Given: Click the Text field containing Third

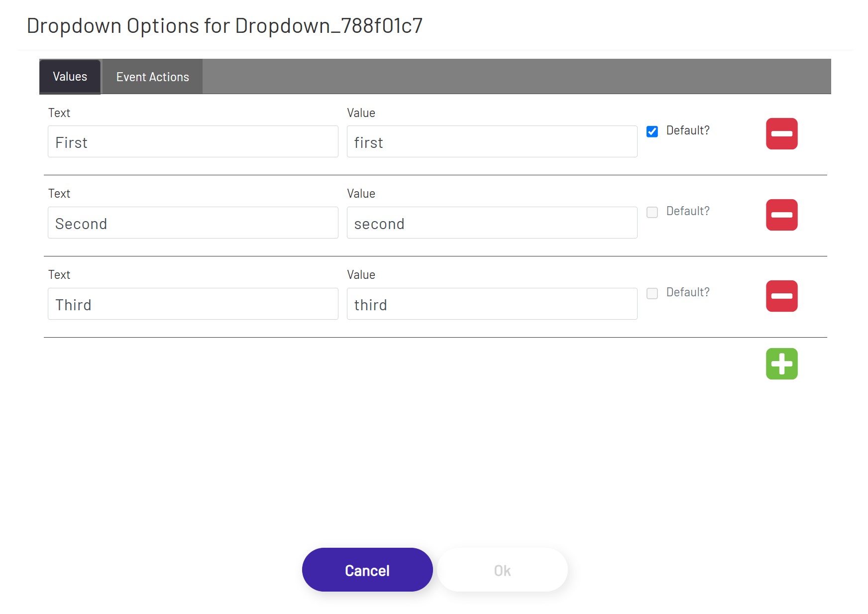Looking at the screenshot, I should pyautogui.click(x=193, y=304).
